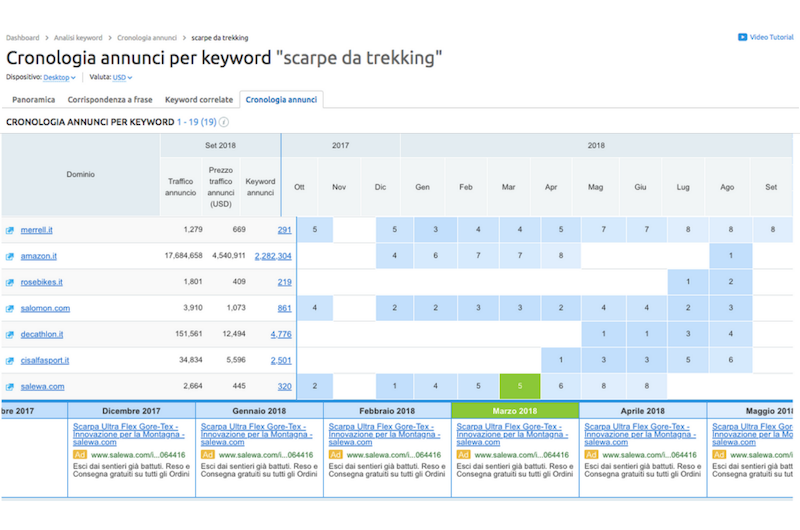Click Keyword annunci column header
Screen dimensions: 800x530
point(260,187)
